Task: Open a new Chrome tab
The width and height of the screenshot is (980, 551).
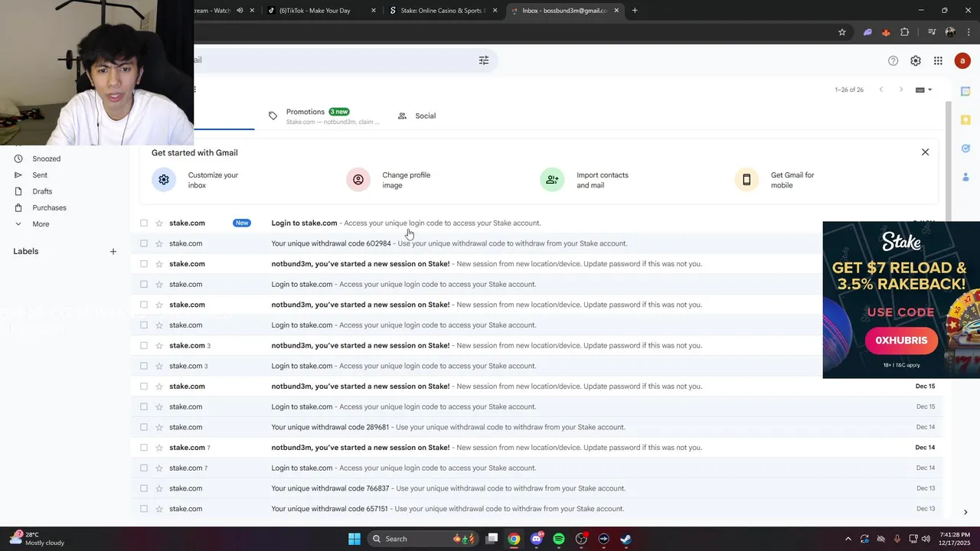Action: 635,11
